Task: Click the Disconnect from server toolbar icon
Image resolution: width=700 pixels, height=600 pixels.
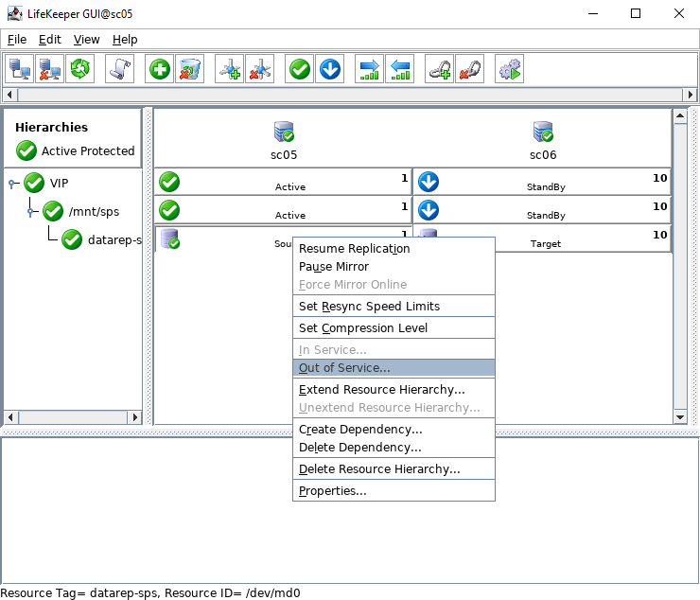Action: point(49,69)
